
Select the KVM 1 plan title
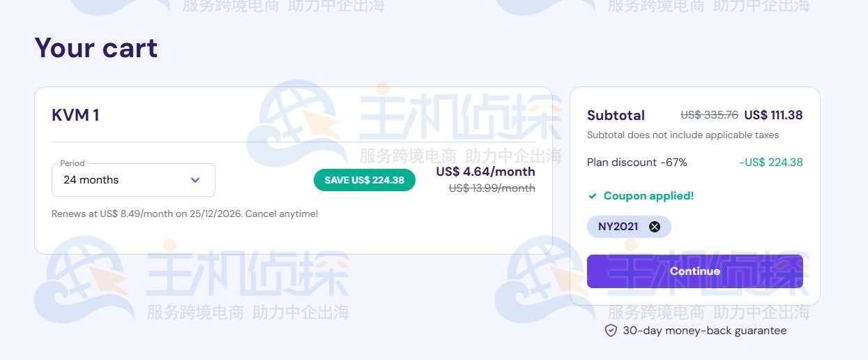coord(75,115)
